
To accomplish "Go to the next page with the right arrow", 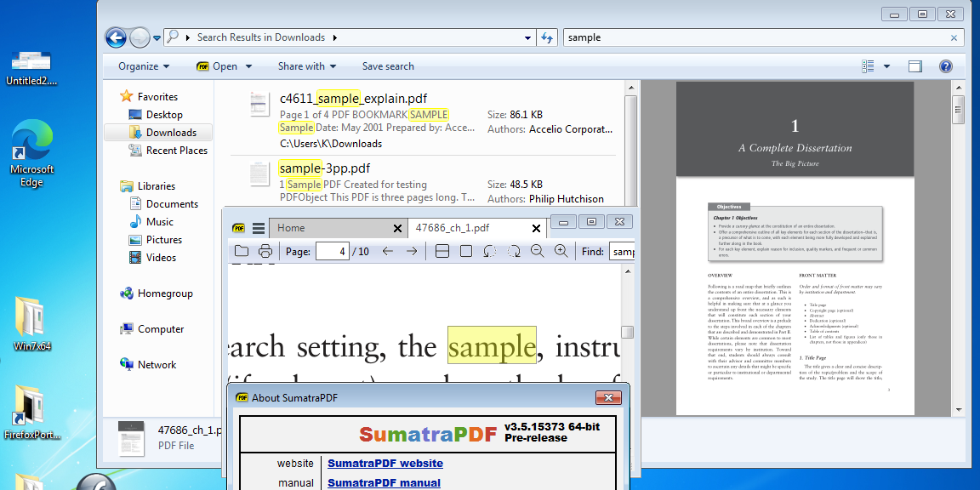I will (412, 251).
